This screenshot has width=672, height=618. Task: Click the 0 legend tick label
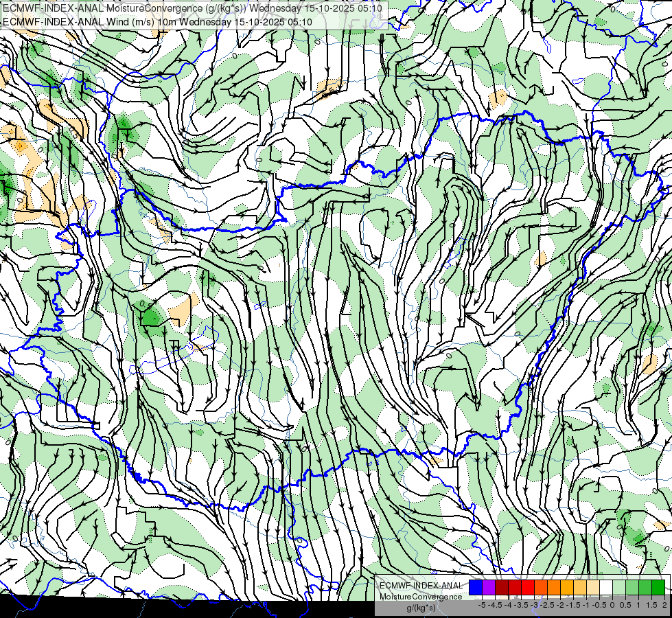(612, 605)
